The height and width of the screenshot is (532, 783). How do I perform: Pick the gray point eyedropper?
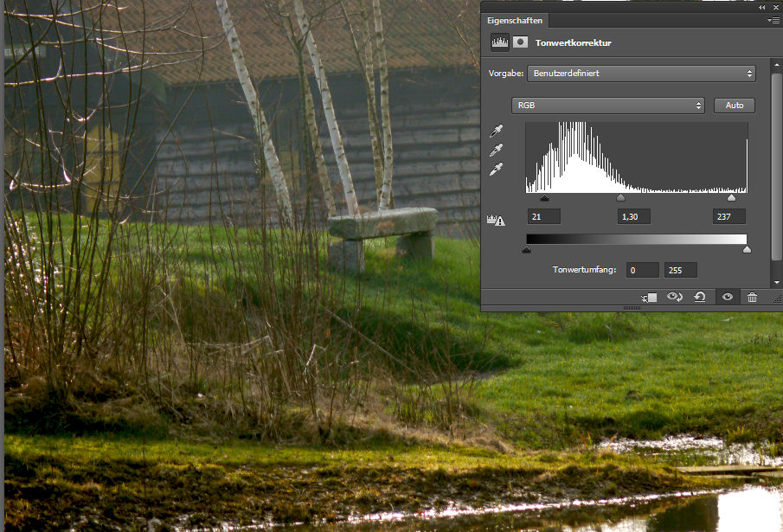click(496, 150)
